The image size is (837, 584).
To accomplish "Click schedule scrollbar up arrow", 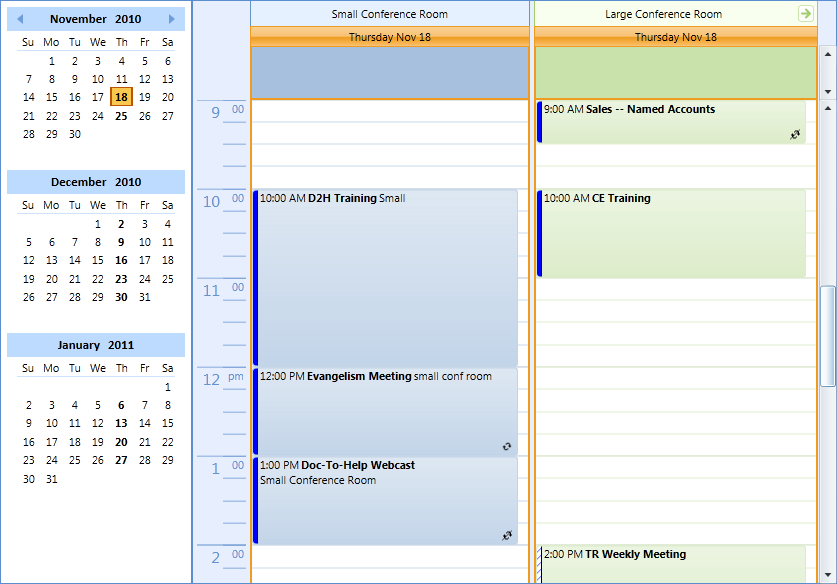I will tap(827, 108).
